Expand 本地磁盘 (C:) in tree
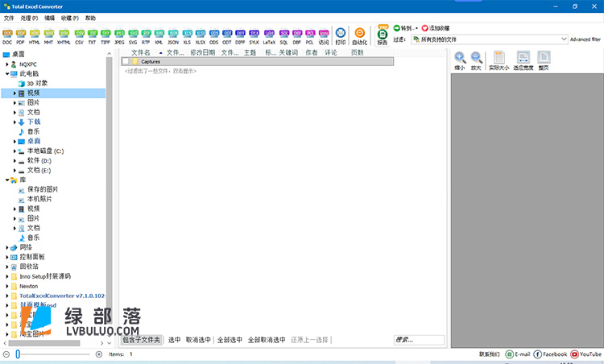 pos(14,151)
